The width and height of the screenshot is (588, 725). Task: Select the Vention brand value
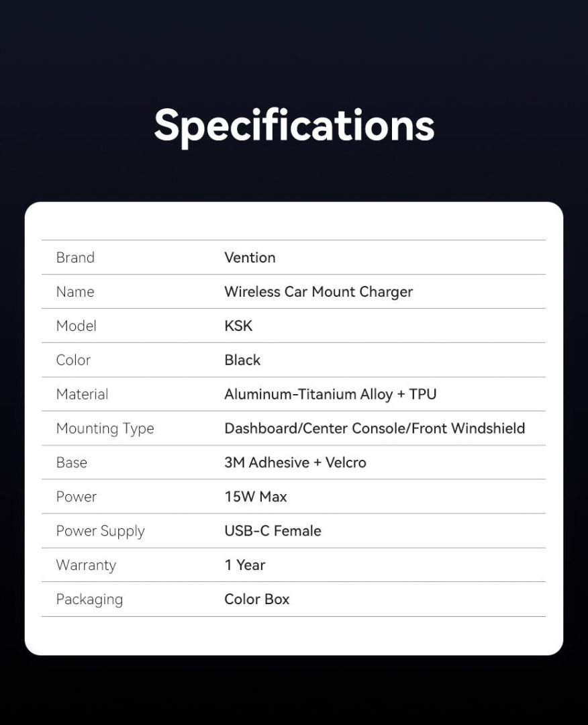(x=250, y=258)
